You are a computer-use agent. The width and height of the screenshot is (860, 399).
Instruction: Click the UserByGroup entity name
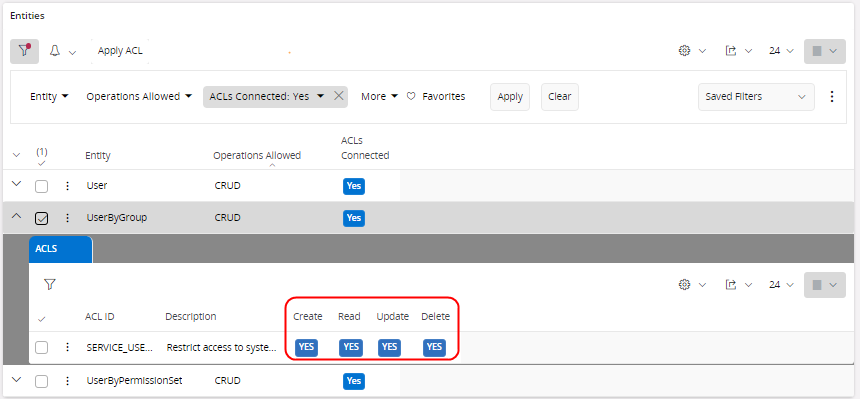(117, 218)
